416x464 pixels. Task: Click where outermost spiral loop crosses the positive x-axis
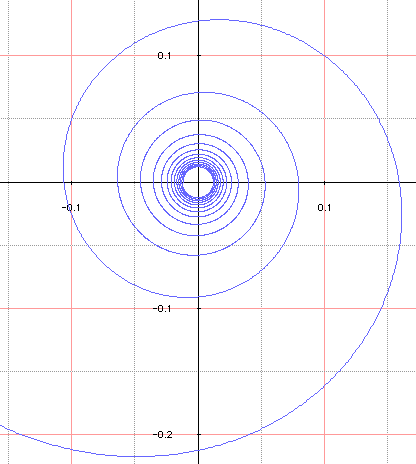400,182
